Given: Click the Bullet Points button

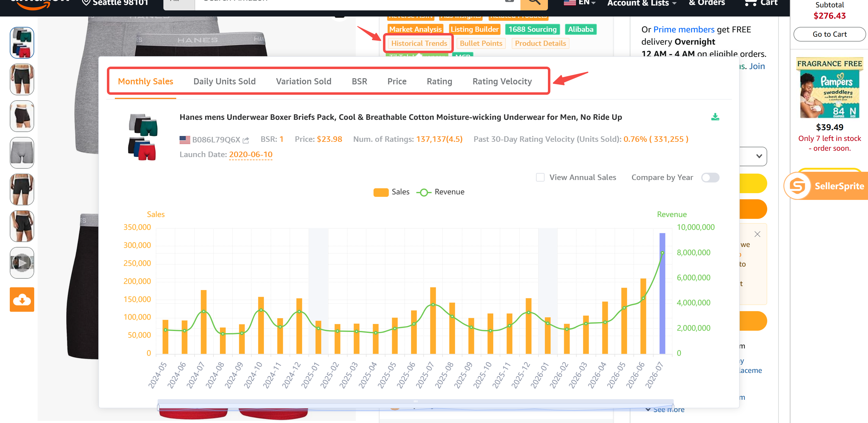Looking at the screenshot, I should 481,43.
